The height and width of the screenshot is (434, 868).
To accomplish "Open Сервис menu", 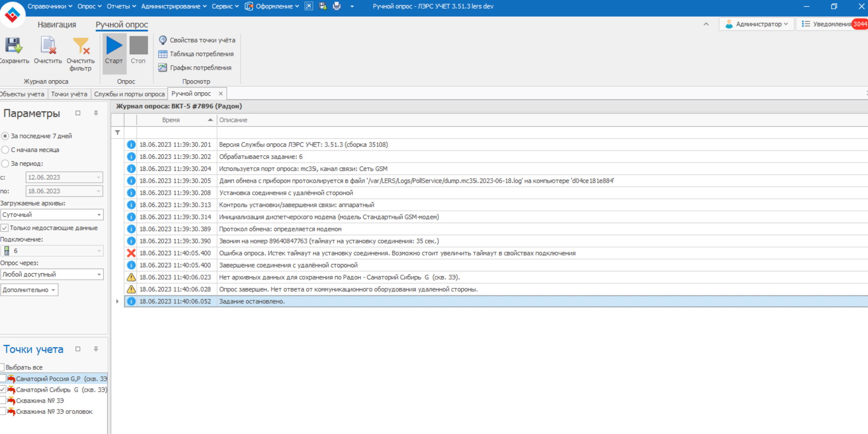I will pyautogui.click(x=225, y=6).
